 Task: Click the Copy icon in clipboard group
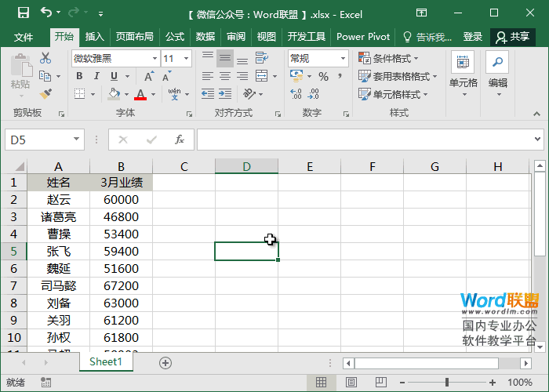(45, 76)
